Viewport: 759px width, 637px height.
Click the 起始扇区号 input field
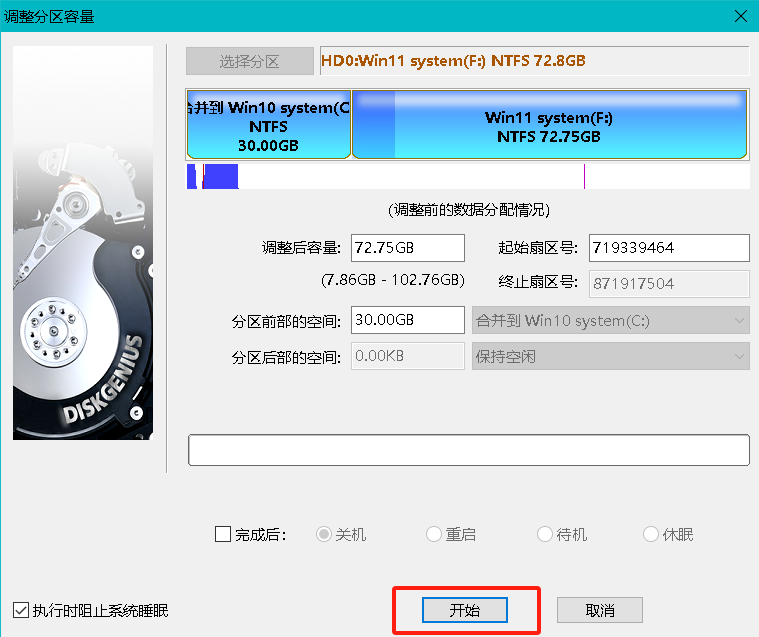point(669,248)
